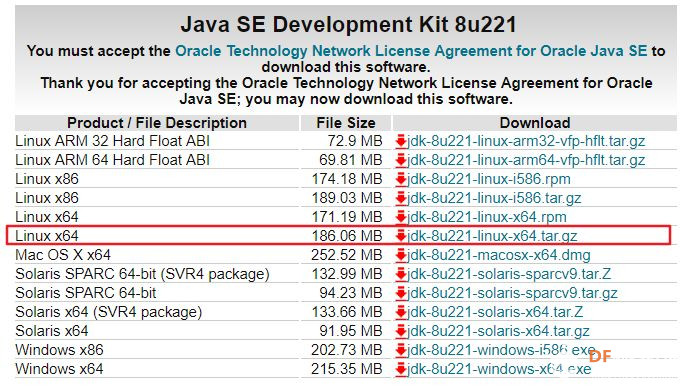Click the 186.06 MB file size

pos(347,236)
